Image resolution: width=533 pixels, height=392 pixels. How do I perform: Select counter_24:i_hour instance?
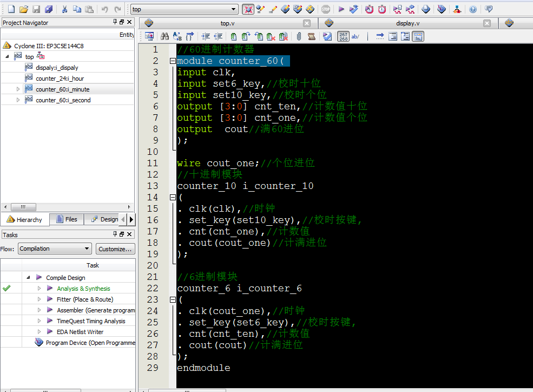point(60,79)
